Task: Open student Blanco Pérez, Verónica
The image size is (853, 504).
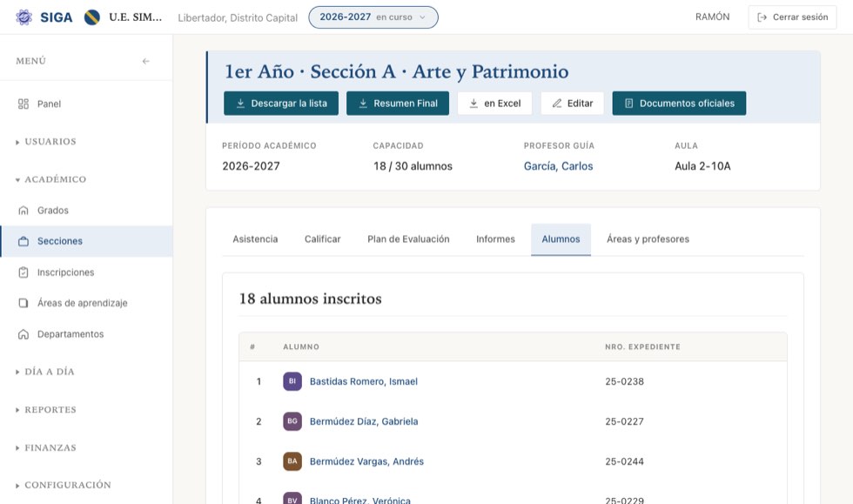Action: [360, 500]
